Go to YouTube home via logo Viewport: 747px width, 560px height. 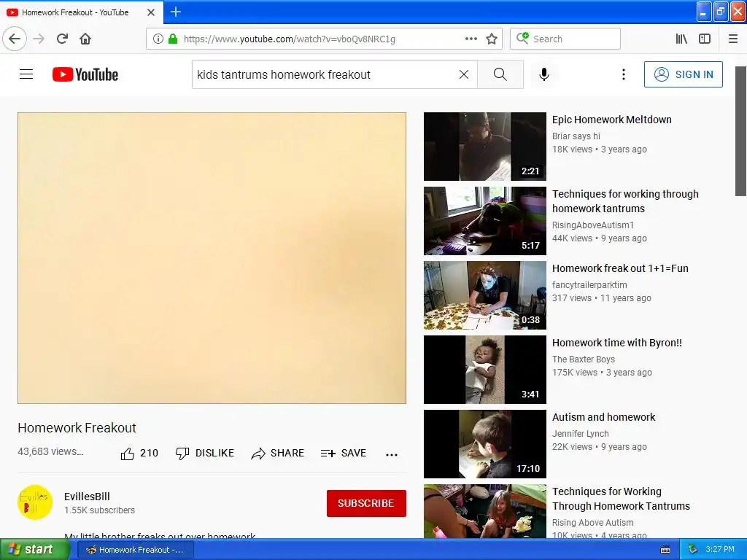85,74
